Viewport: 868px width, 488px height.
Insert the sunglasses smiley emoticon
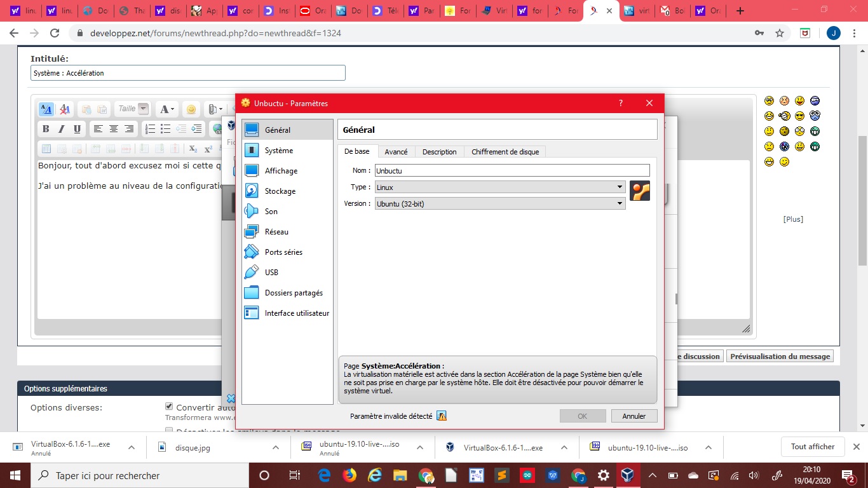[799, 116]
